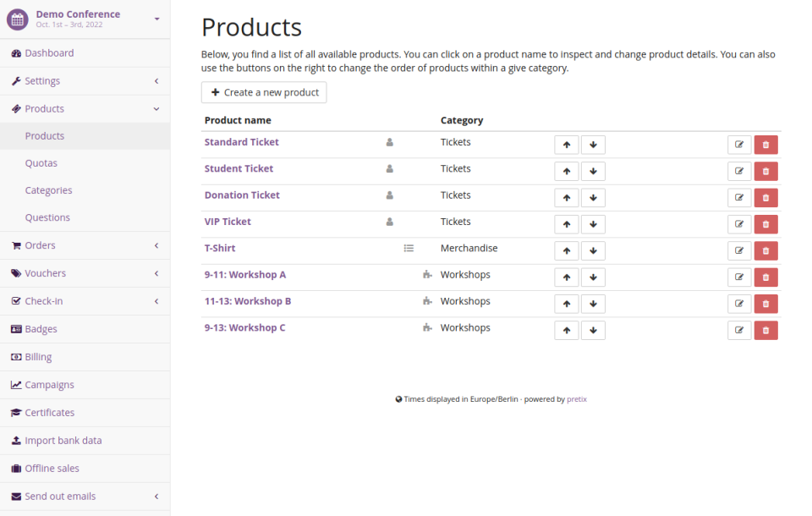Move VIP Ticket up with the arrow icon

(566, 224)
